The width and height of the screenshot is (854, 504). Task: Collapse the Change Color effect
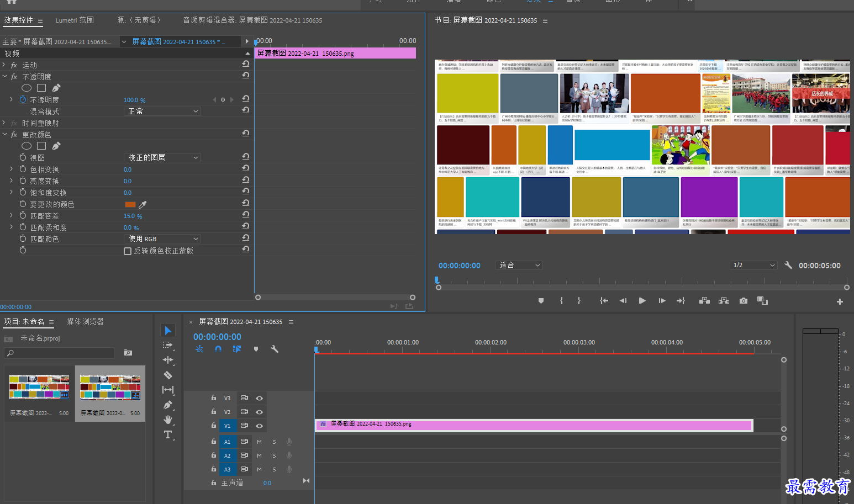click(4, 135)
